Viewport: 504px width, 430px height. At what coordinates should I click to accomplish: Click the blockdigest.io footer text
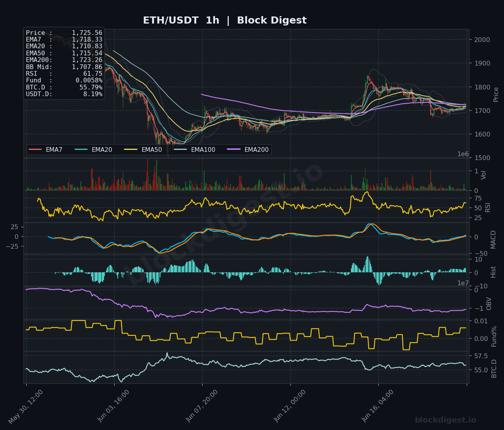[x=446, y=420]
